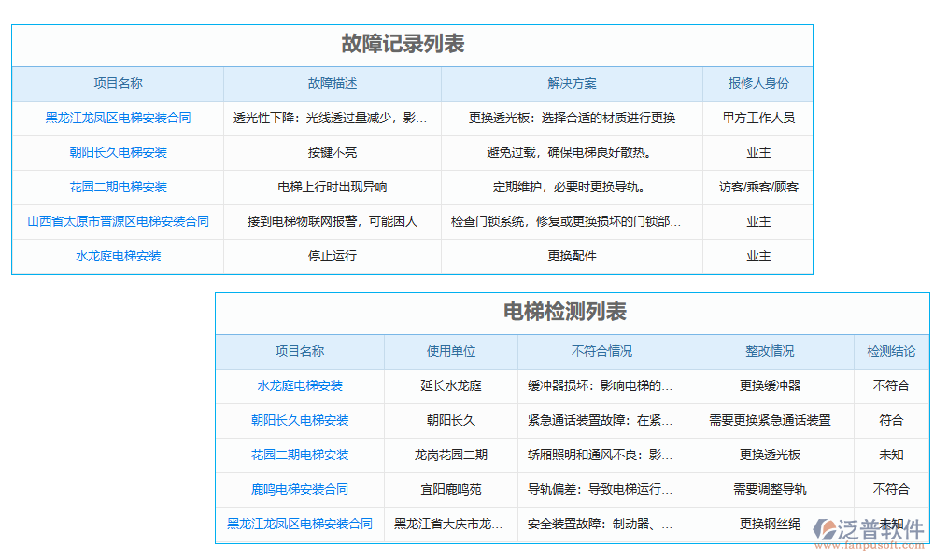Image resolution: width=934 pixels, height=560 pixels.
Task: Sort by the 项目名称 column header
Action: pos(116,83)
